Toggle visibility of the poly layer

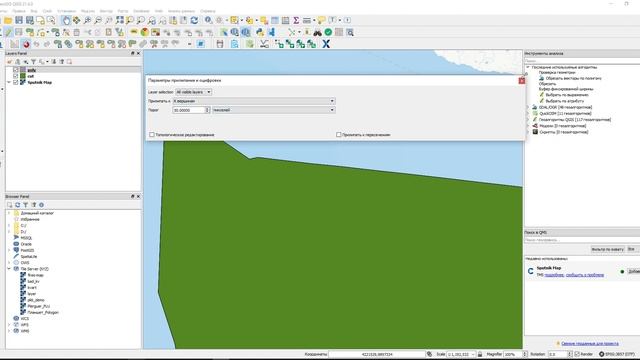[x=16, y=70]
